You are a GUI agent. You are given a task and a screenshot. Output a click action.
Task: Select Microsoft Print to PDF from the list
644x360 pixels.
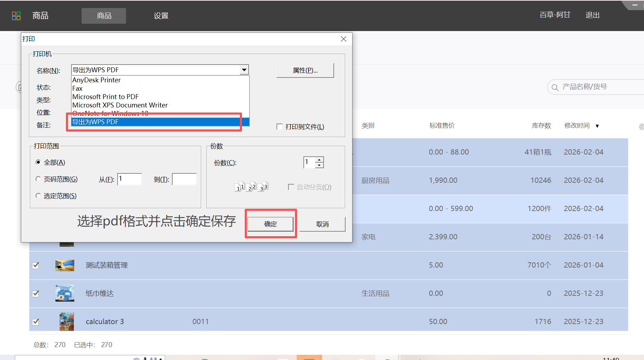click(x=105, y=97)
